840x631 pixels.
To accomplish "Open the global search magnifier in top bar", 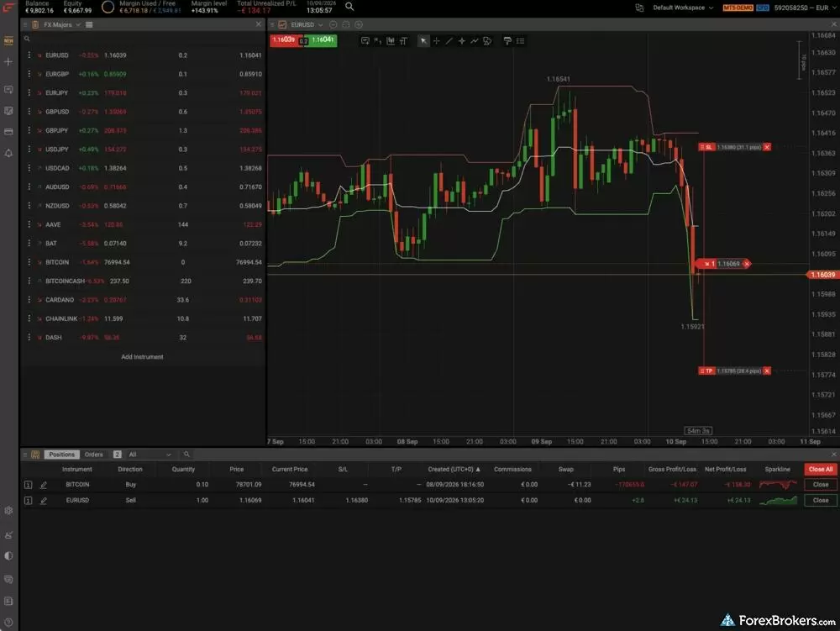I will 349,7.
